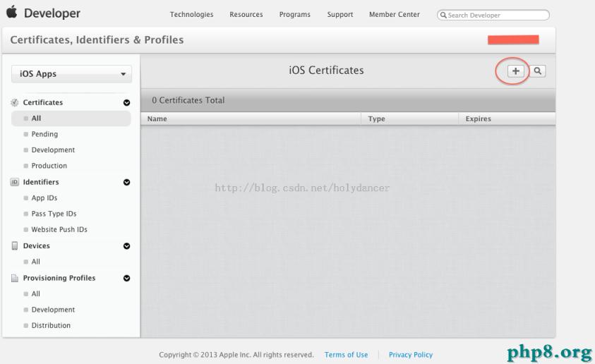
Task: Click the add certificate plus button
Action: pos(515,71)
